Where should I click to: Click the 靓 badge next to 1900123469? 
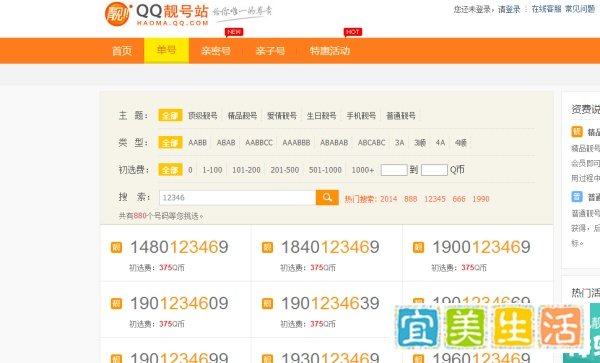click(418, 247)
